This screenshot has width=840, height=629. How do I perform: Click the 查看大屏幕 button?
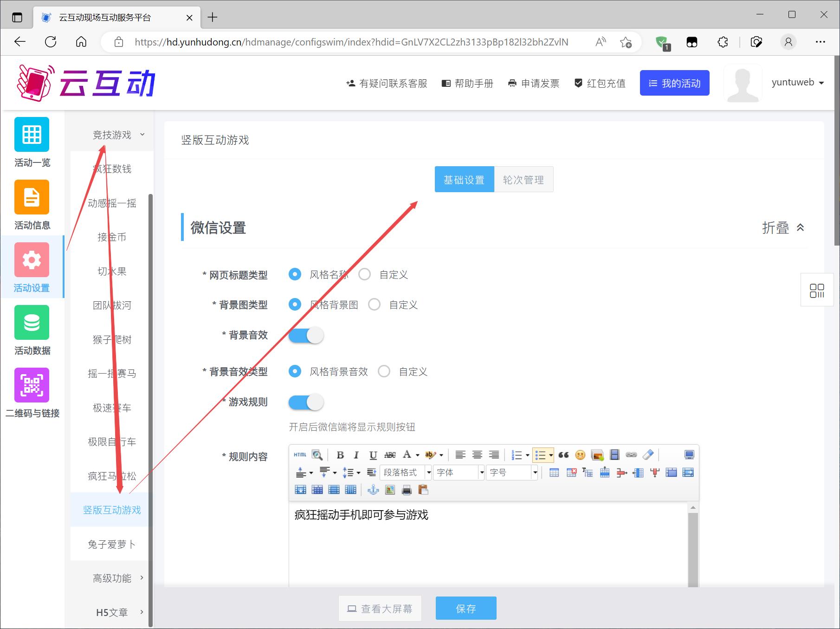pyautogui.click(x=380, y=608)
